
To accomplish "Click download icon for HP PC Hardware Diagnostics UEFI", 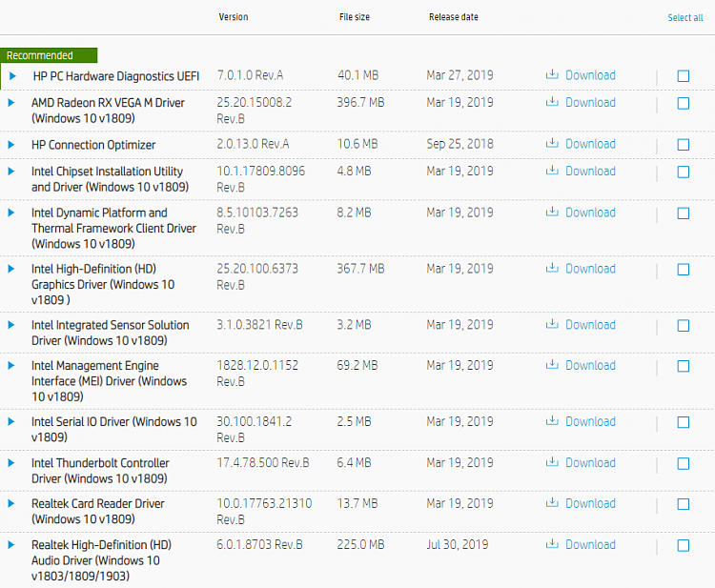I will click(552, 75).
